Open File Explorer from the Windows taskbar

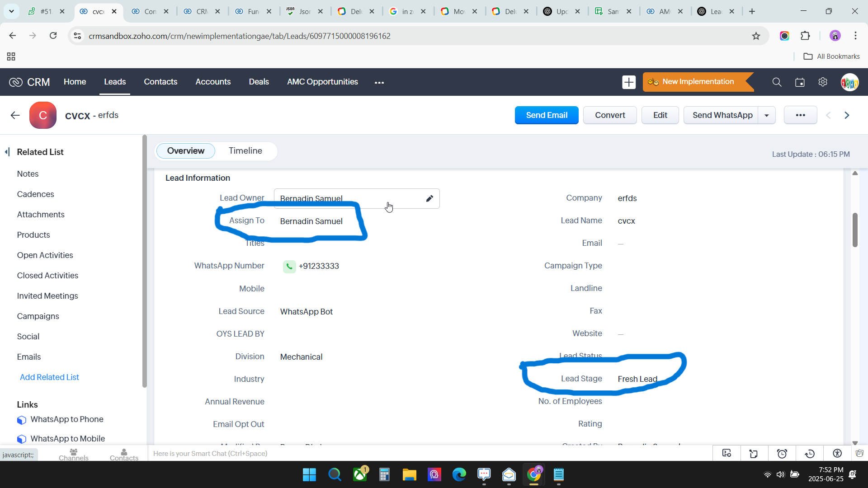point(409,475)
